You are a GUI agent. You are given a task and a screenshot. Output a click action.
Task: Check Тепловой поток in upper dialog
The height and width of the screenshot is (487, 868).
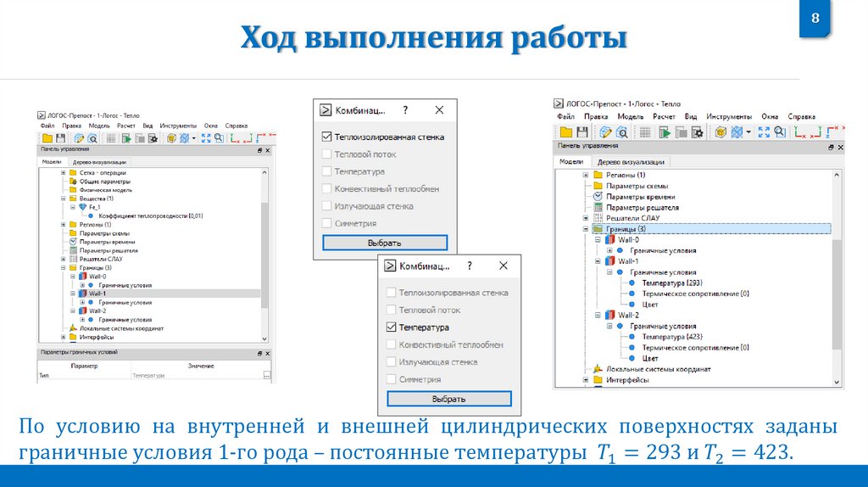(326, 154)
